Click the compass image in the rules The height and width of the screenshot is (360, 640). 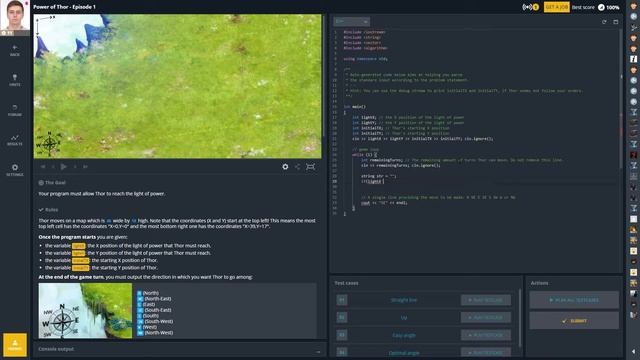tap(85, 311)
